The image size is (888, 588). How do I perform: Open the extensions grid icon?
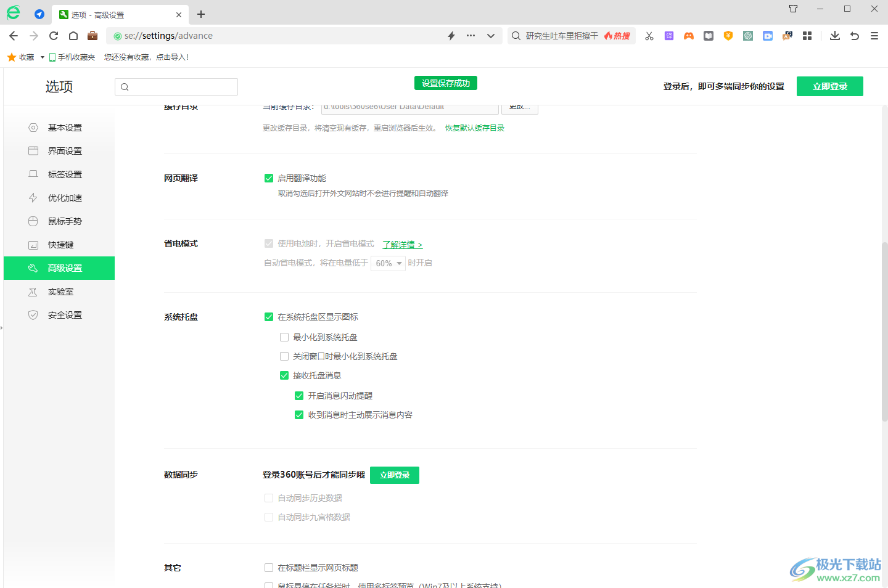[807, 36]
